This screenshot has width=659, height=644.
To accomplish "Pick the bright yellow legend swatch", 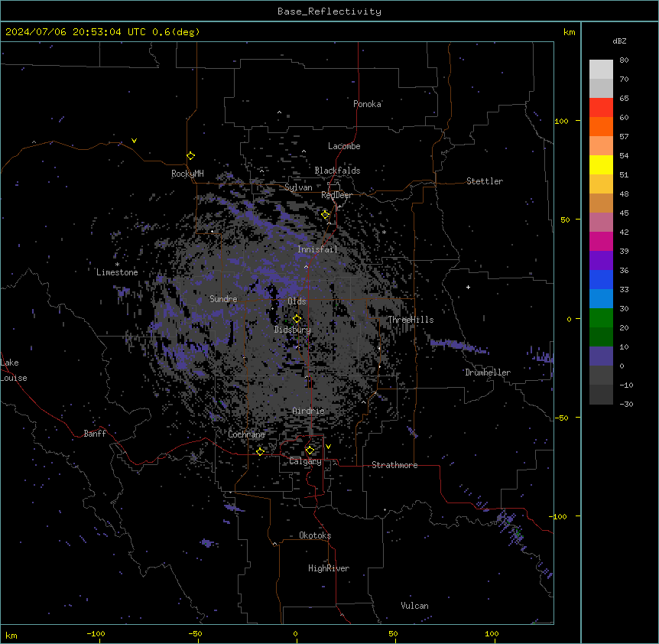I will click(x=601, y=164).
